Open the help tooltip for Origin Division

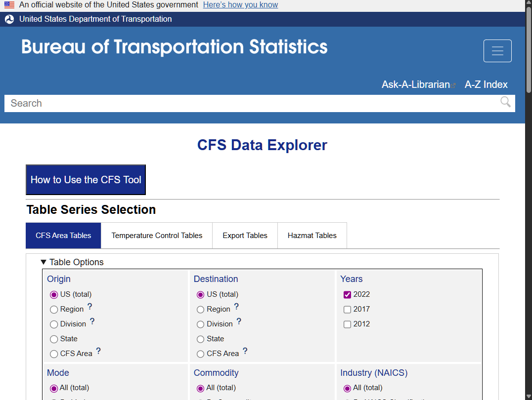[x=92, y=321]
